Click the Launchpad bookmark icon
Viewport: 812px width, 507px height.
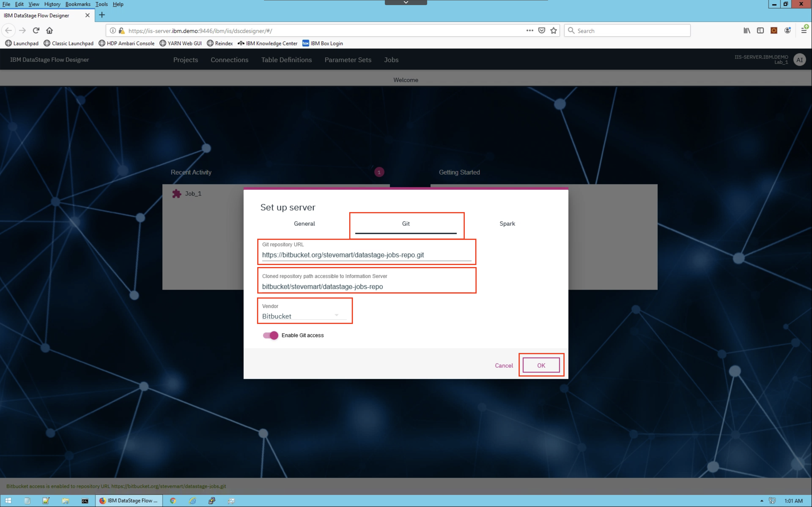coord(8,43)
